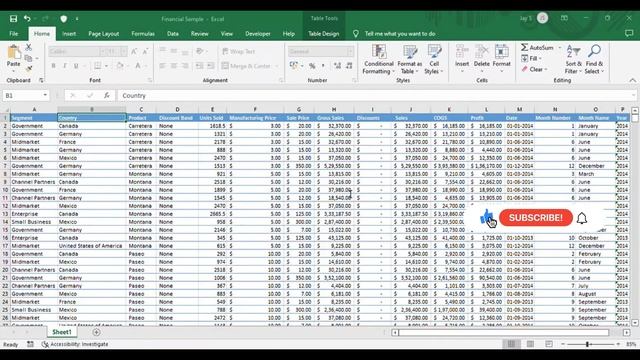The image size is (640, 360).
Task: Click the Insert Function fx icon
Action: pyautogui.click(x=107, y=96)
